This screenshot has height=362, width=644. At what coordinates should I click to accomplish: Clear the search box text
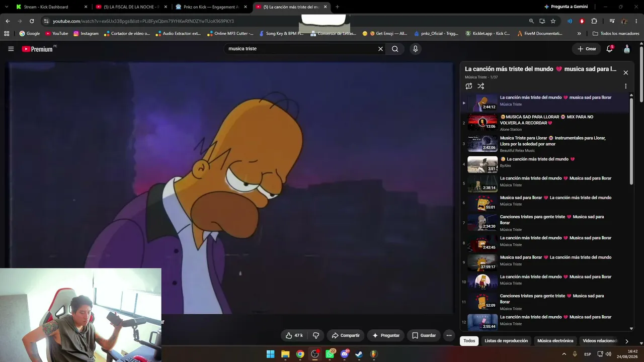(x=380, y=49)
